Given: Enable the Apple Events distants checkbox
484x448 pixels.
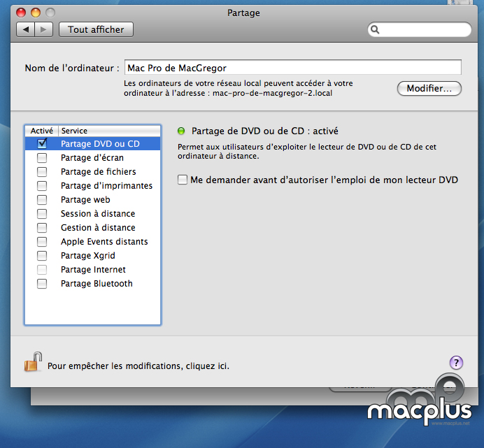Looking at the screenshot, I should pos(42,242).
